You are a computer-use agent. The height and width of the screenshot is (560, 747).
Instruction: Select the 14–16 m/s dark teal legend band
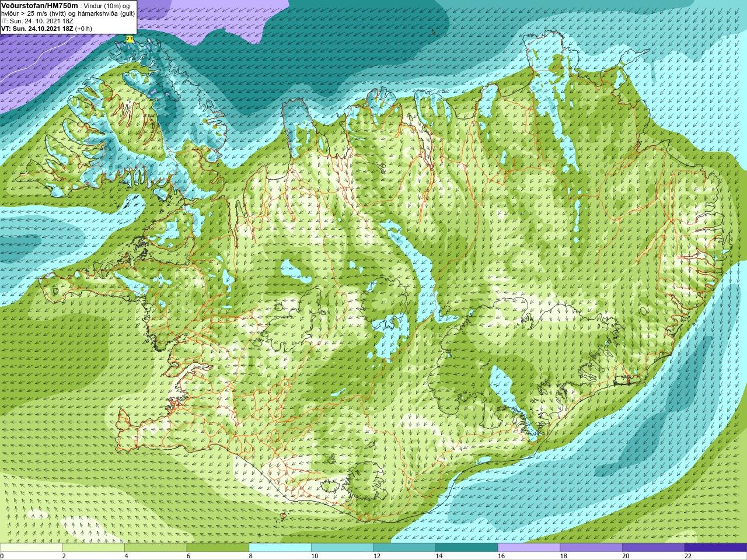point(466,548)
